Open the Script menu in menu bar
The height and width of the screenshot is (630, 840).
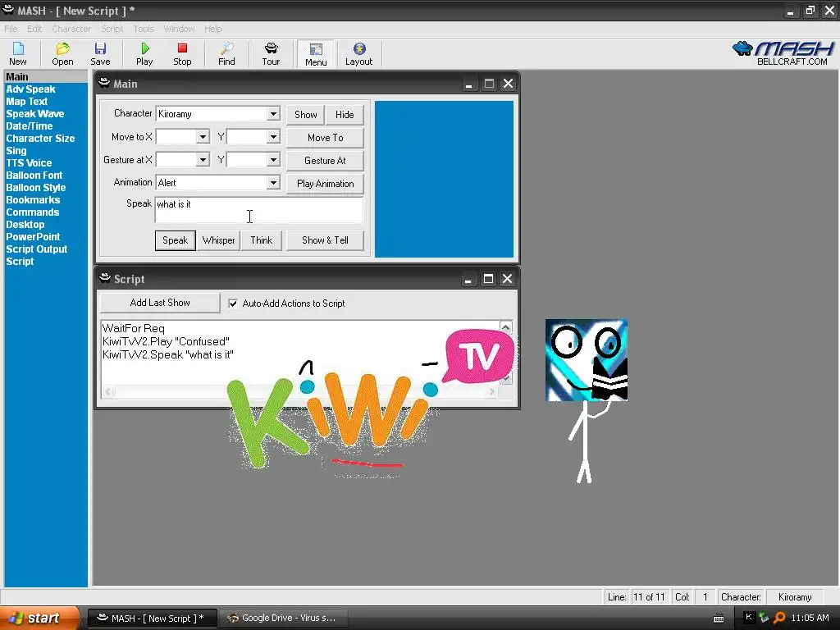point(112,29)
